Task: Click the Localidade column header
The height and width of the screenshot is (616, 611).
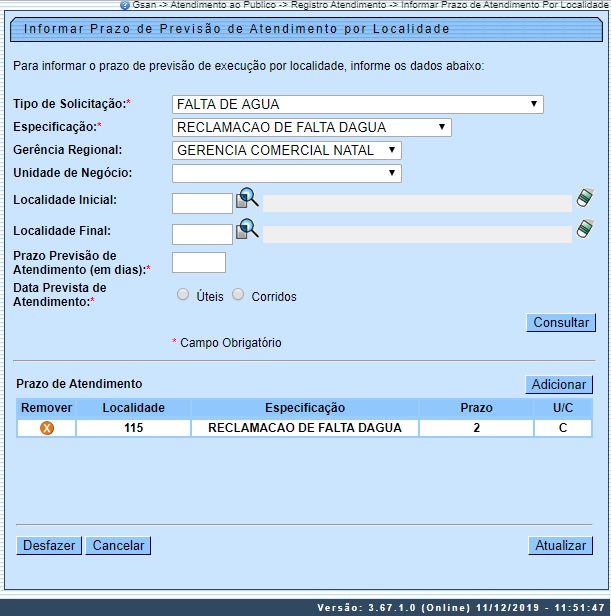Action: 133,408
